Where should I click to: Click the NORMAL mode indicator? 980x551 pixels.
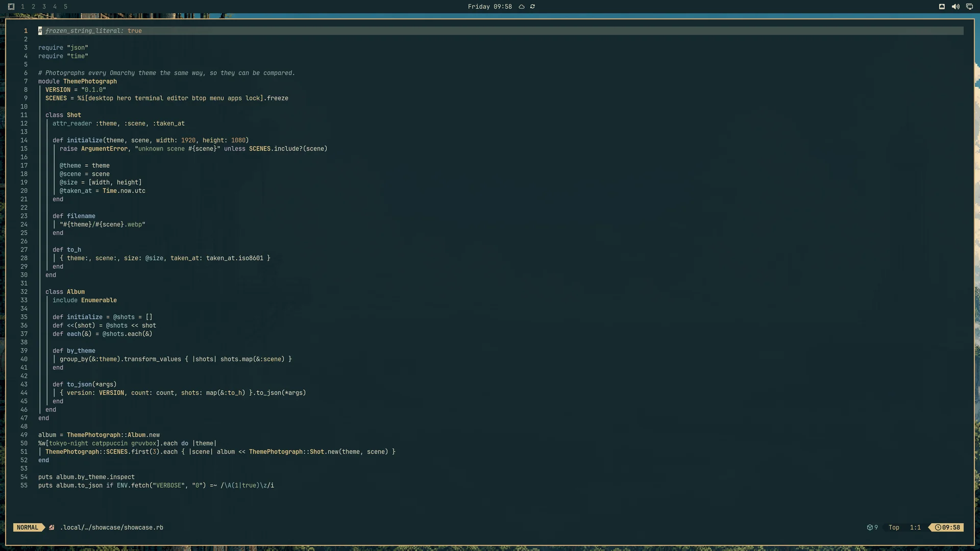point(28,528)
